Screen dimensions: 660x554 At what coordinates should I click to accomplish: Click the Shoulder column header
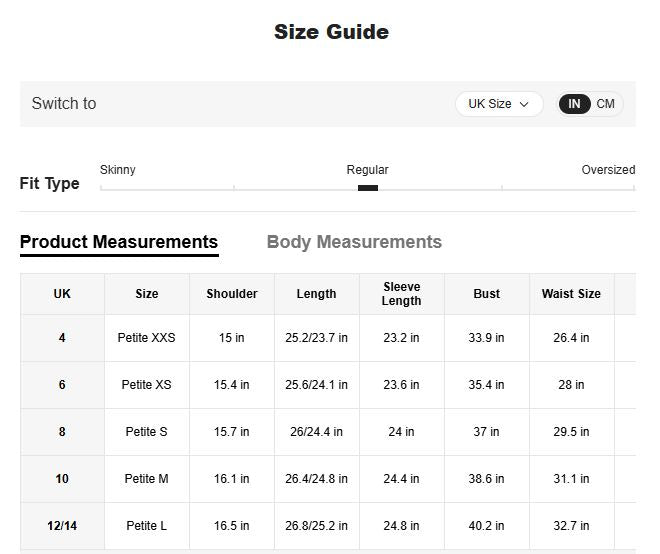pos(232,294)
